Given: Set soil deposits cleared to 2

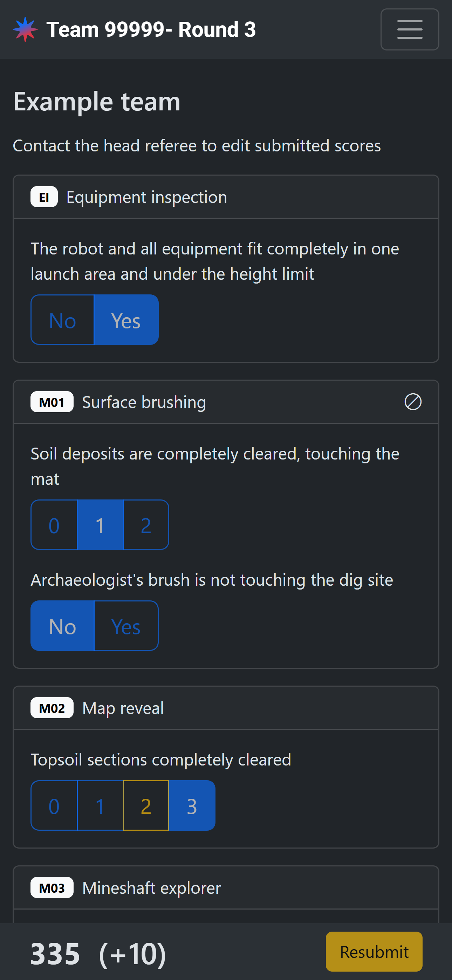Looking at the screenshot, I should coord(146,525).
